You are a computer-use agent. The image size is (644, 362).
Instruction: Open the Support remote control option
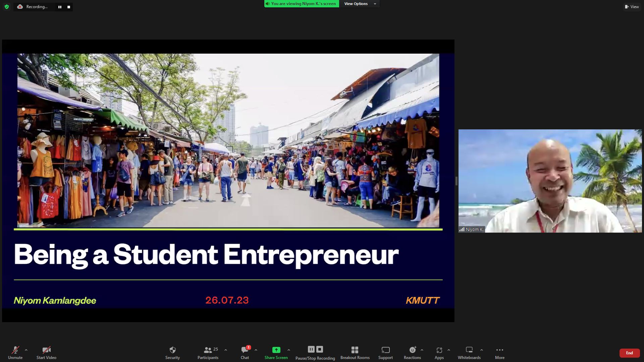(385, 353)
